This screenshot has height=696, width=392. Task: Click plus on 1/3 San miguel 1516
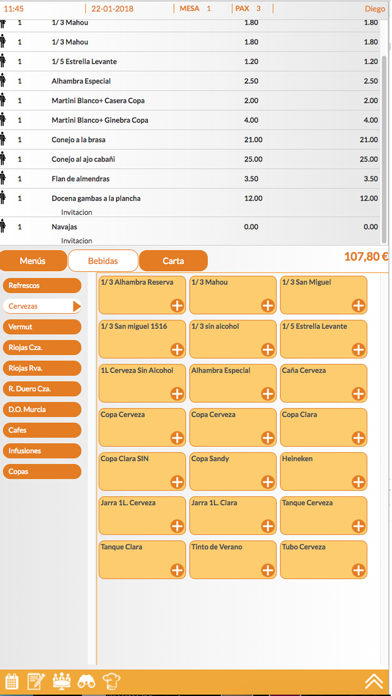click(x=177, y=350)
